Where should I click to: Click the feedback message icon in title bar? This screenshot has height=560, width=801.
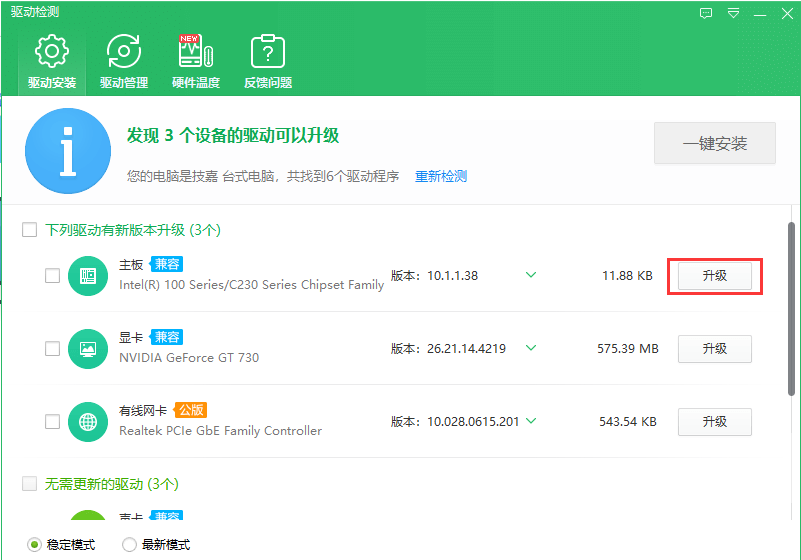point(707,13)
